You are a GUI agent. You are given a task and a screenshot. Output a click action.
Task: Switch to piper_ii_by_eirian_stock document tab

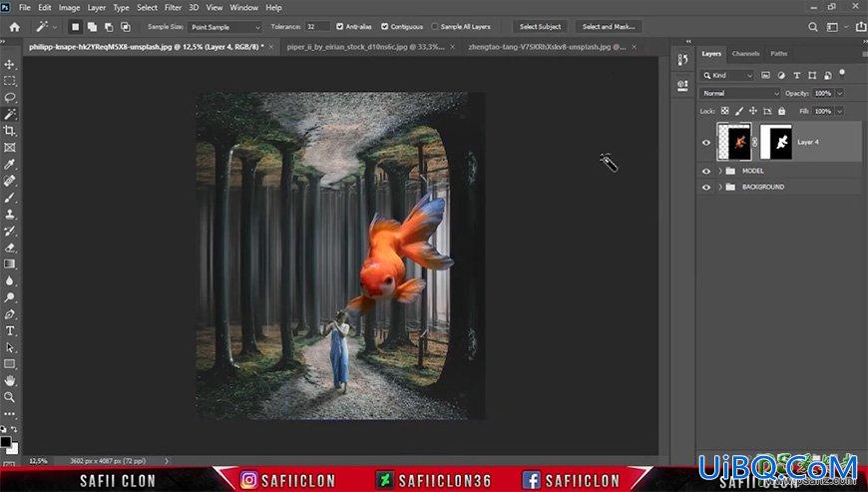coord(365,47)
